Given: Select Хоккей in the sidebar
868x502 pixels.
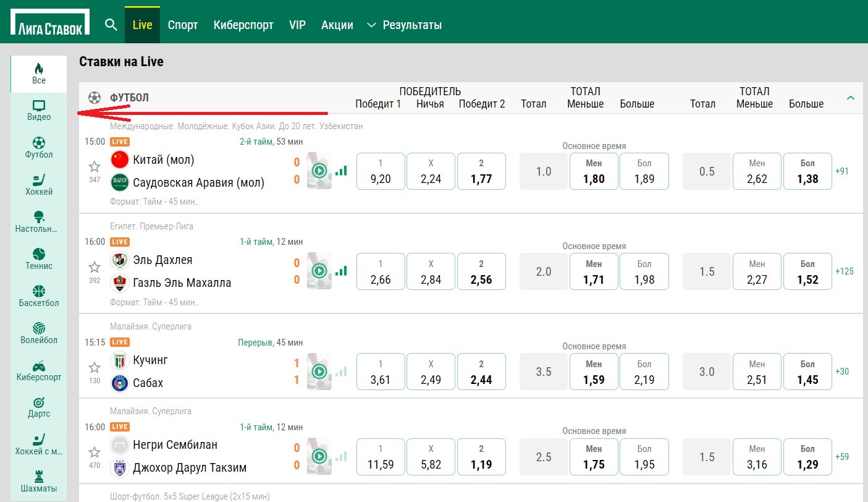Looking at the screenshot, I should 39,185.
